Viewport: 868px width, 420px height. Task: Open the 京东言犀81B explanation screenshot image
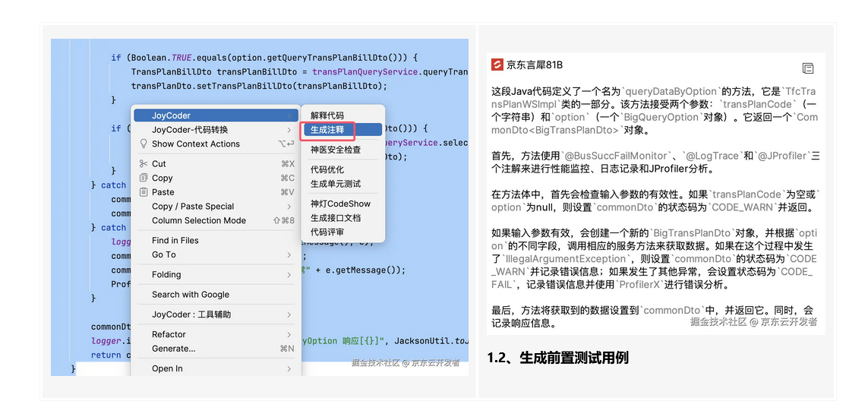pyautogui.click(x=656, y=193)
